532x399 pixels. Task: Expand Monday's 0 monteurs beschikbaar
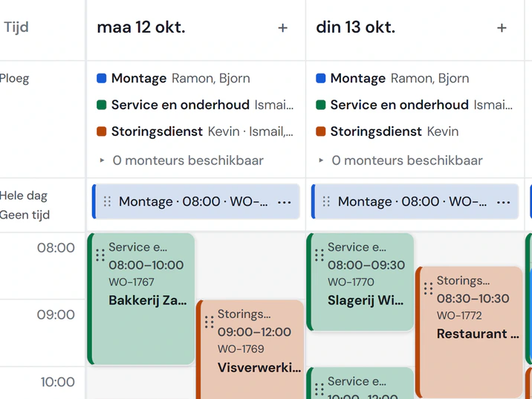point(181,160)
